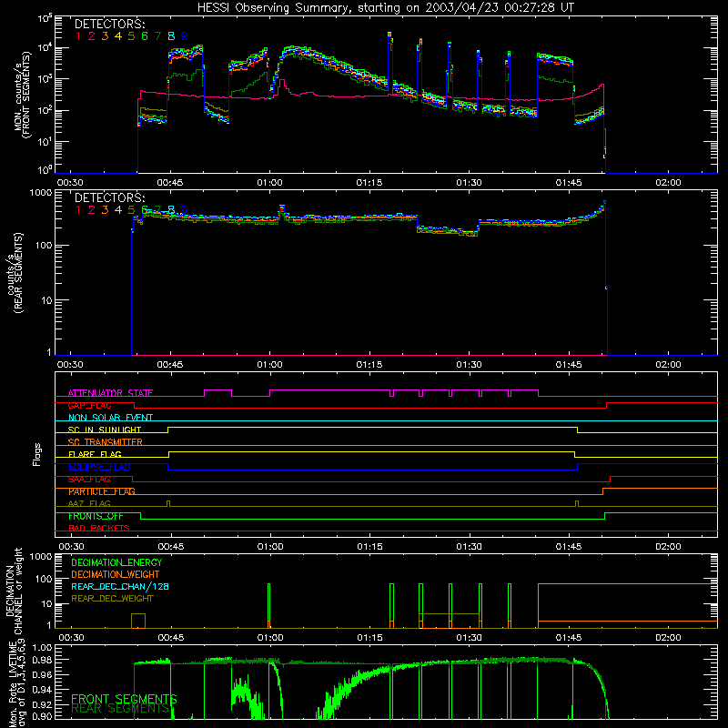Click the SC_TRANSMITTER flag label
The height and width of the screenshot is (728, 728).
click(x=106, y=442)
